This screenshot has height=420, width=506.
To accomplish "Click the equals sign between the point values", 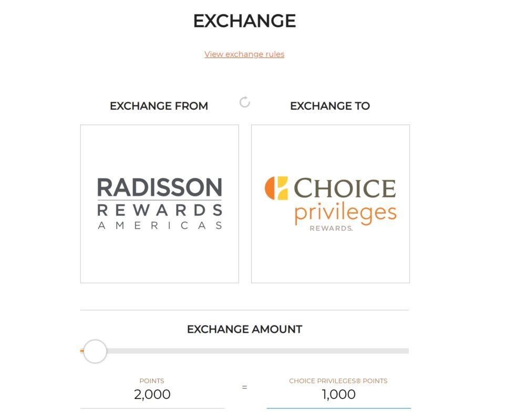I will click(x=243, y=388).
